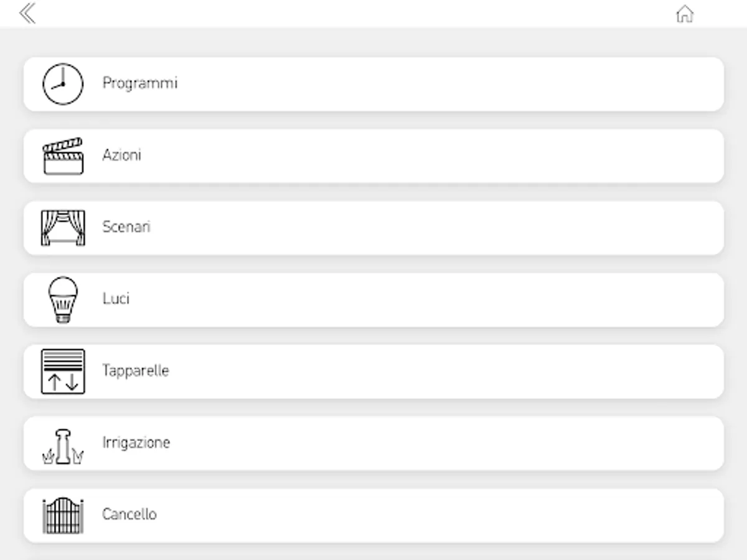Click the curtains icon for Scenari
The image size is (747, 560).
pos(62,228)
